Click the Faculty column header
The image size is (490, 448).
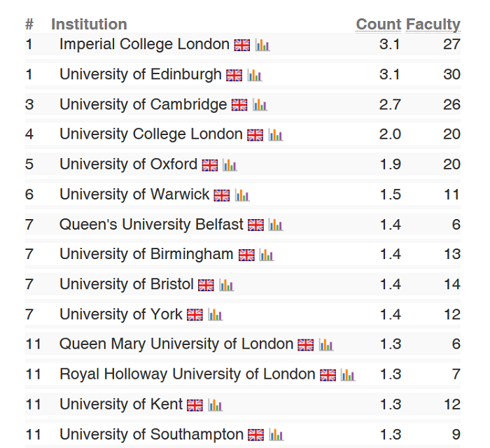(433, 24)
